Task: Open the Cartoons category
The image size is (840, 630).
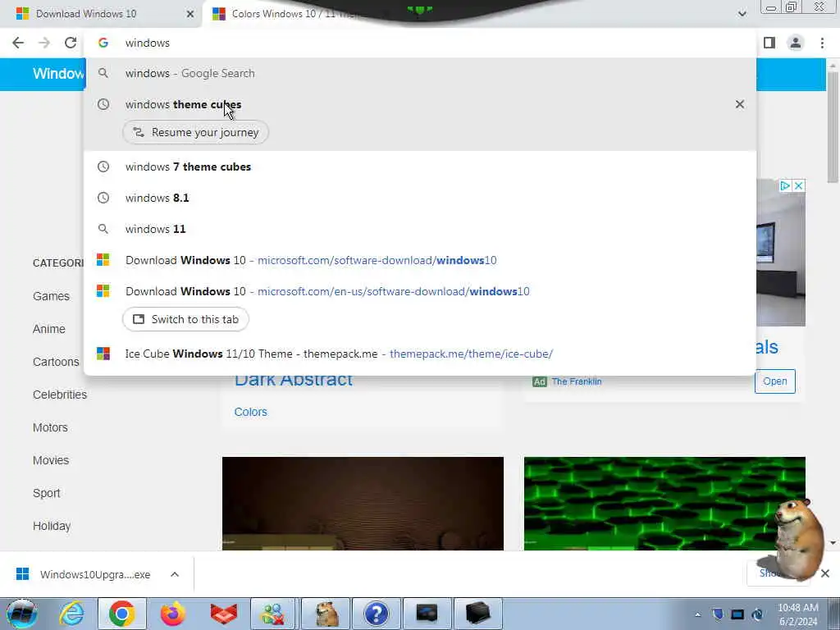Action: (x=56, y=362)
